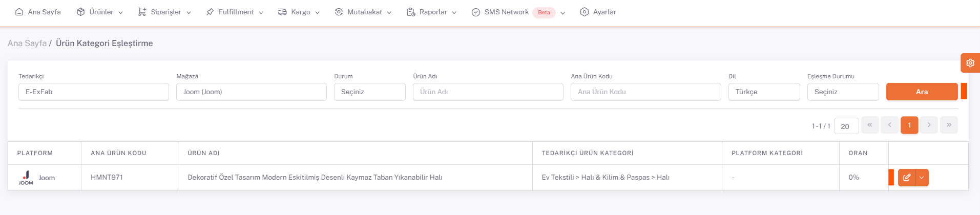Click the edit icon in Joom row

point(906,178)
